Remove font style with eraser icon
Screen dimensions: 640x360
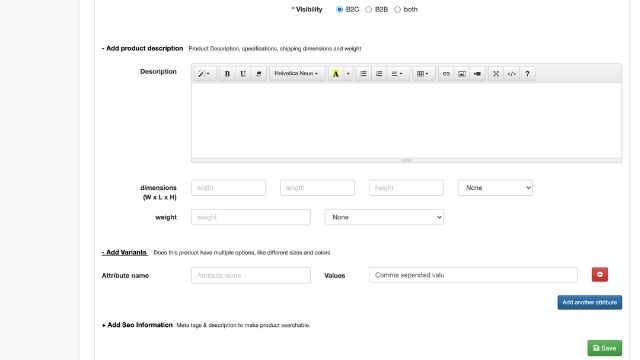[258, 74]
